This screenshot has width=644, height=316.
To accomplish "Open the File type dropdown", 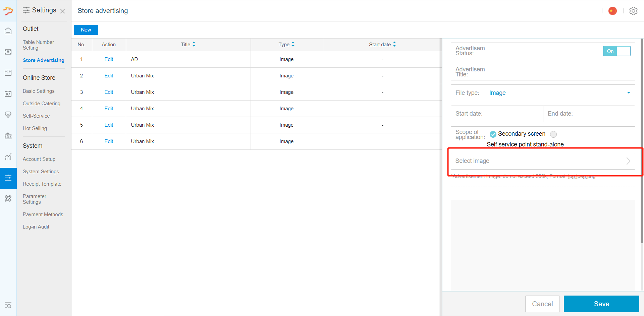I will coord(543,93).
